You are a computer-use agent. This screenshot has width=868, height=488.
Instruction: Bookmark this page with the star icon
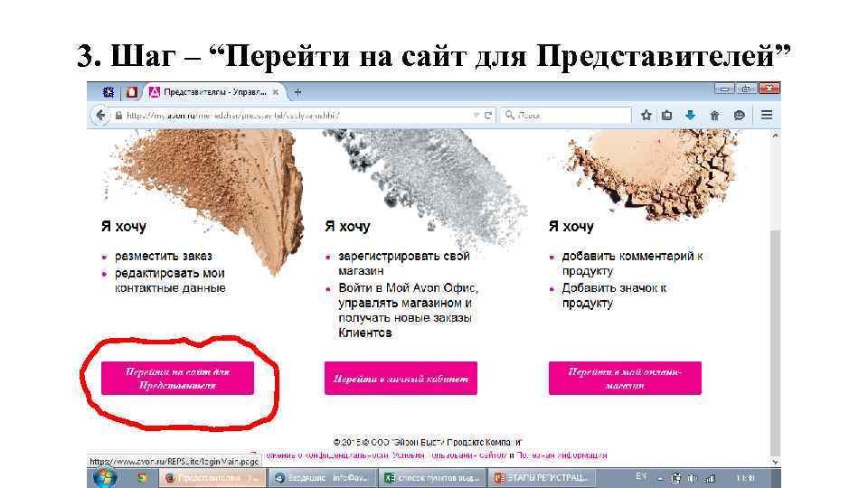[646, 115]
